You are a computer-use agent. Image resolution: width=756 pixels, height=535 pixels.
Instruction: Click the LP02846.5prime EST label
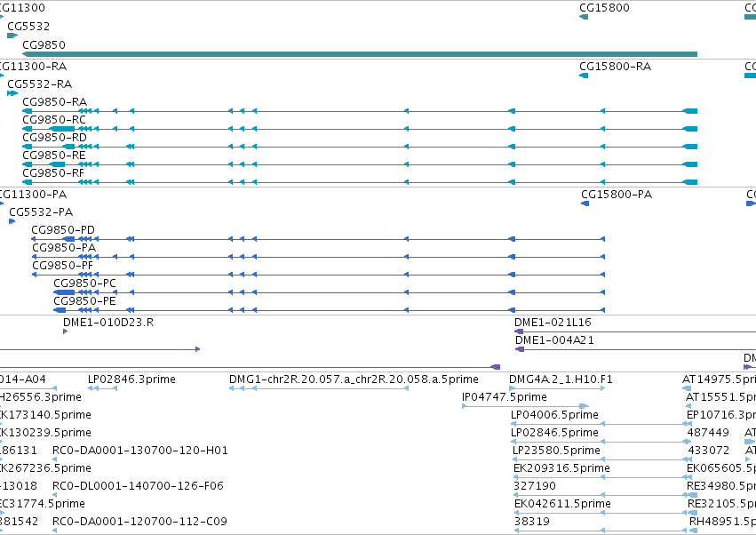pyautogui.click(x=554, y=433)
